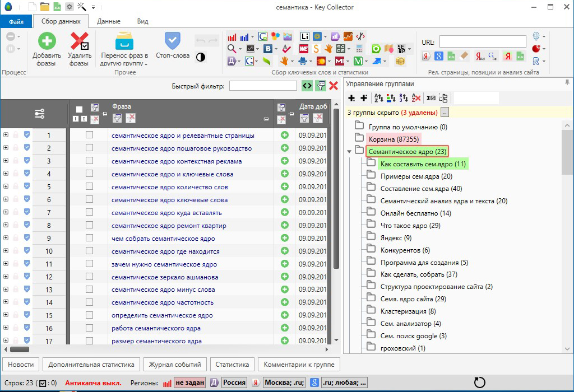Click the red 'WE' icon in the ribbon
This screenshot has width=574, height=392.
coord(303,49)
